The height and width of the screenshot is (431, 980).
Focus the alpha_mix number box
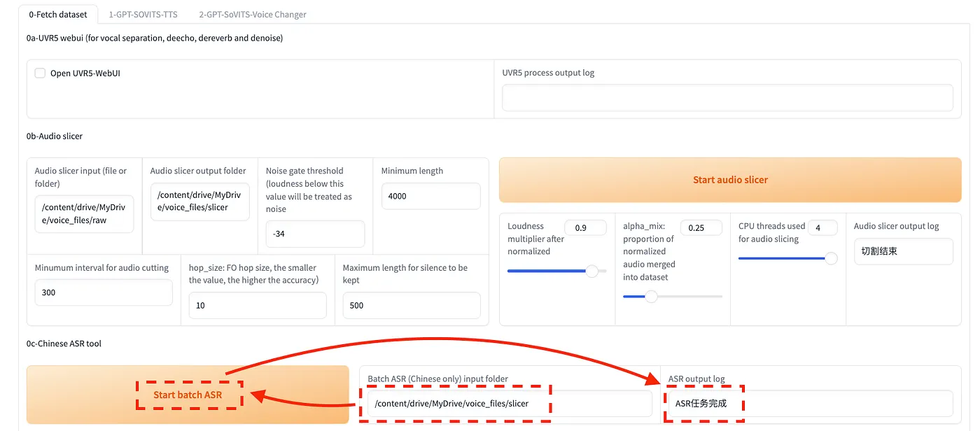tap(701, 227)
